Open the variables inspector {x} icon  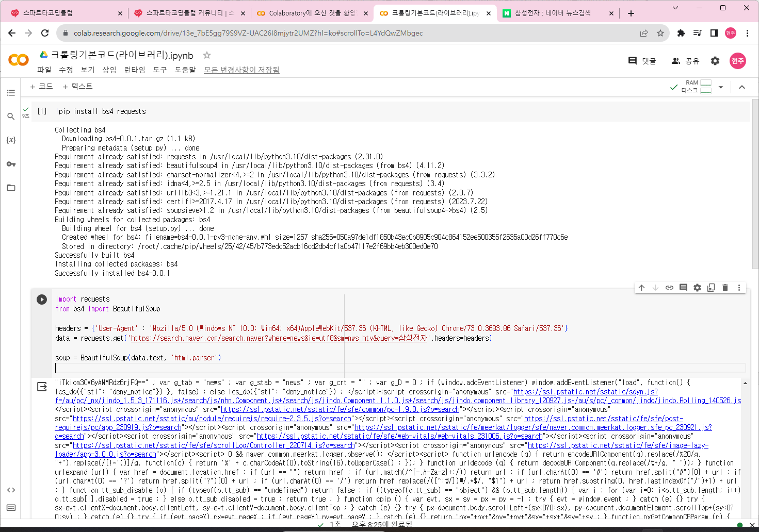[x=11, y=140]
